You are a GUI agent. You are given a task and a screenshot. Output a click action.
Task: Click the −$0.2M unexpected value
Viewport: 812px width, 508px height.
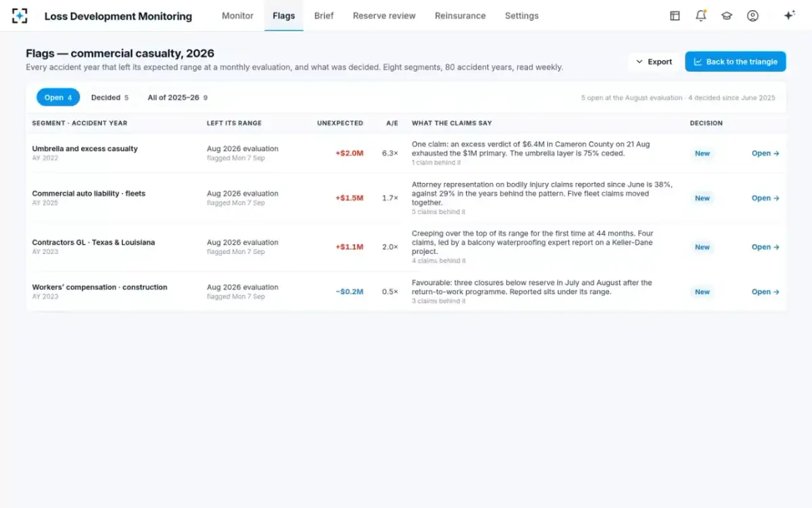pyautogui.click(x=349, y=291)
